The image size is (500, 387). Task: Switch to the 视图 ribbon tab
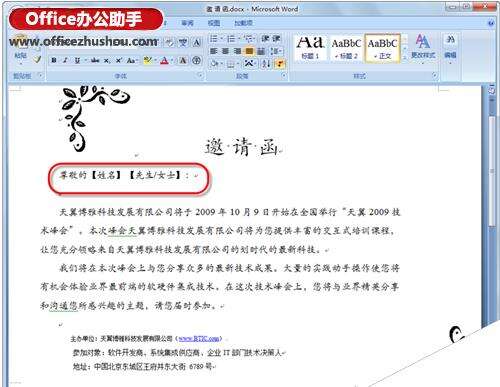coord(214,23)
